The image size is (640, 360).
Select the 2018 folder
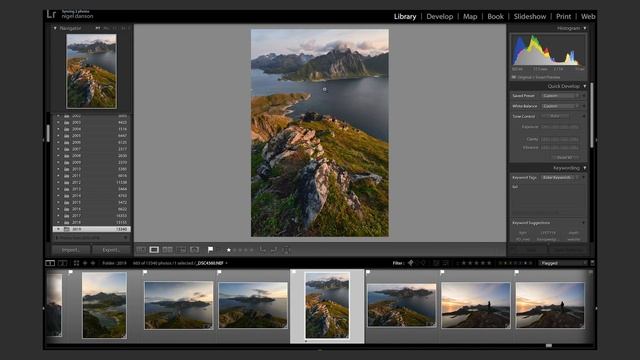[x=92, y=222]
